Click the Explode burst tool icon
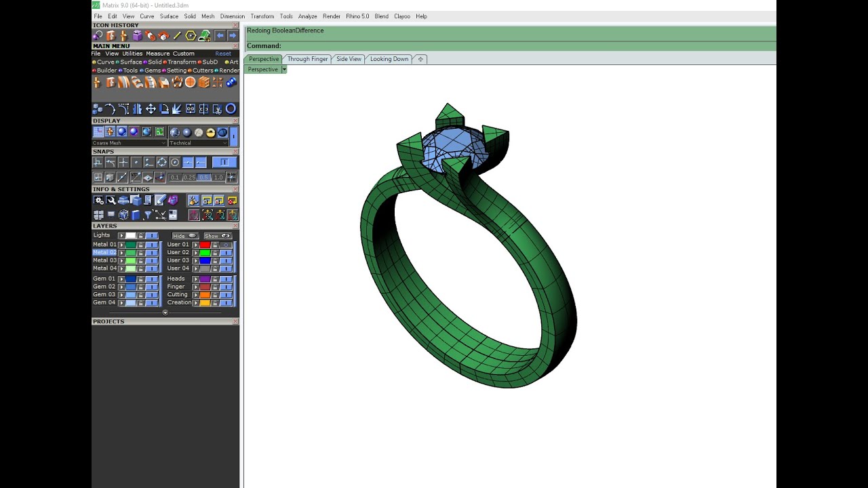 pos(177,108)
